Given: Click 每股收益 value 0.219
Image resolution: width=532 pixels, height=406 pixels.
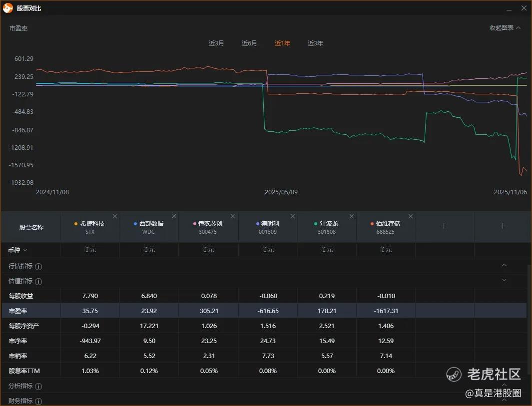Looking at the screenshot, I should point(327,296).
